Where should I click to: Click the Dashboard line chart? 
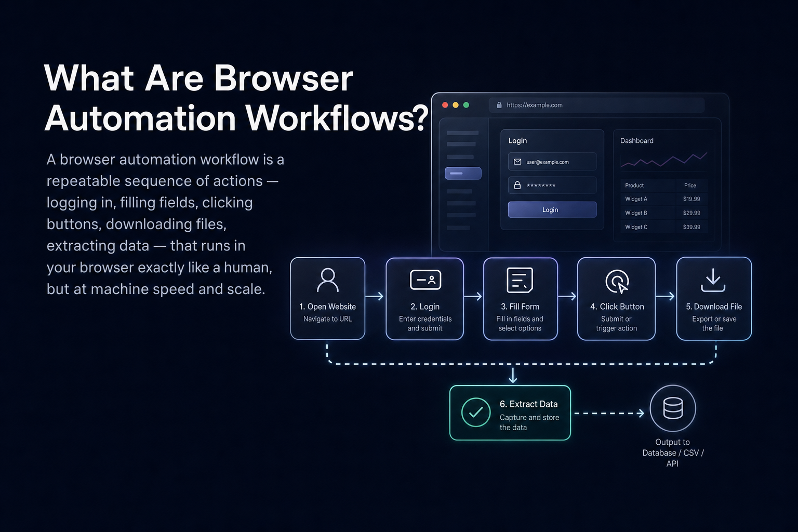pos(664,160)
